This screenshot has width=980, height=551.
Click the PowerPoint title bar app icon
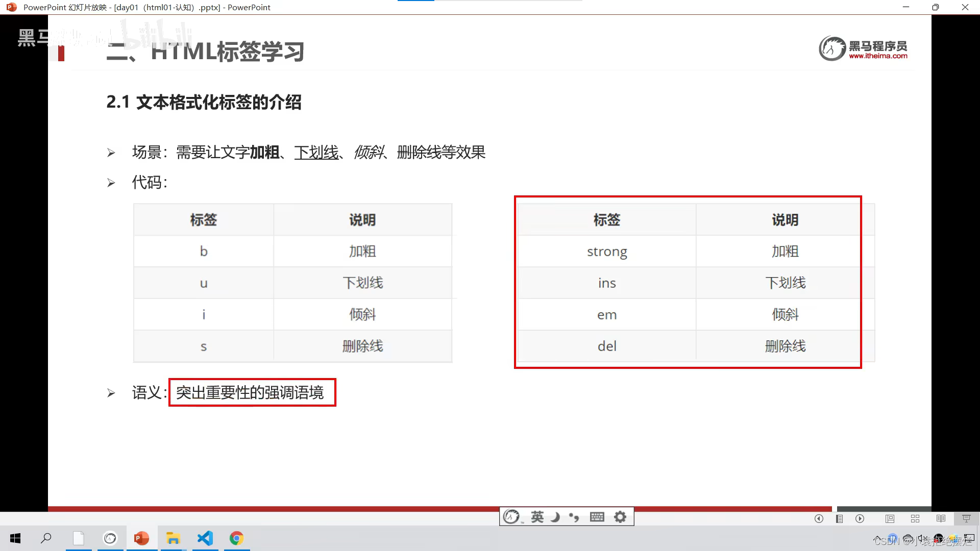(11, 7)
